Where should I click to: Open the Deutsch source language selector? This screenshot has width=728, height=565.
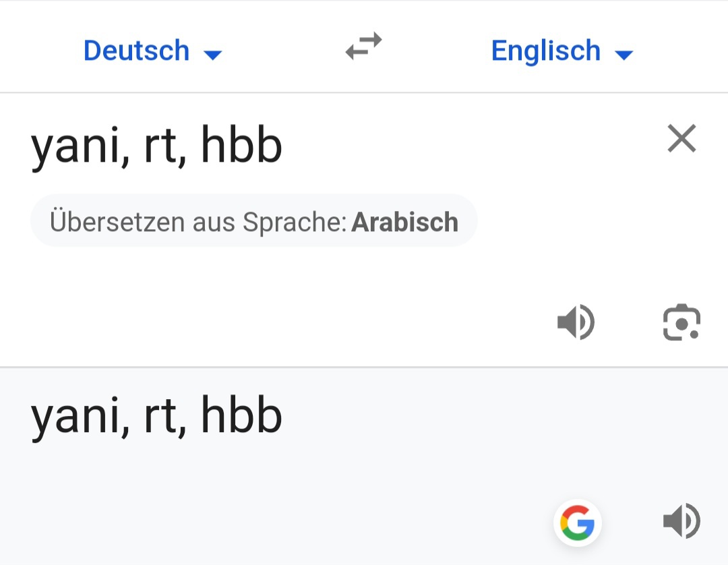137,51
